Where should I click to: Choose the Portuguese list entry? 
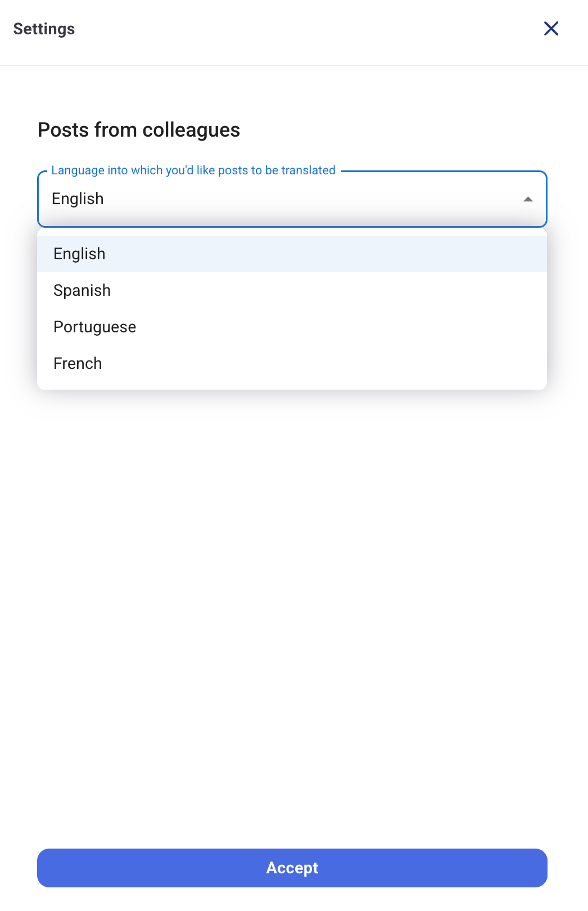click(95, 327)
